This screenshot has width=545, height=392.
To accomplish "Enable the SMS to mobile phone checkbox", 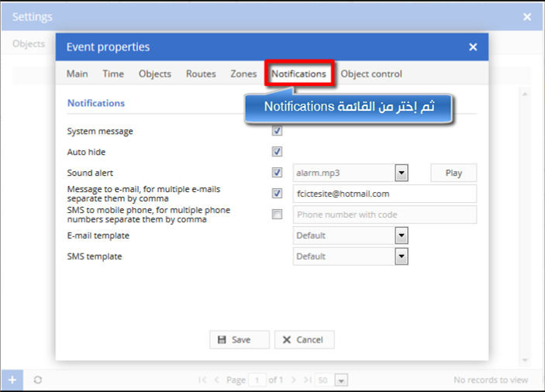I will click(277, 215).
